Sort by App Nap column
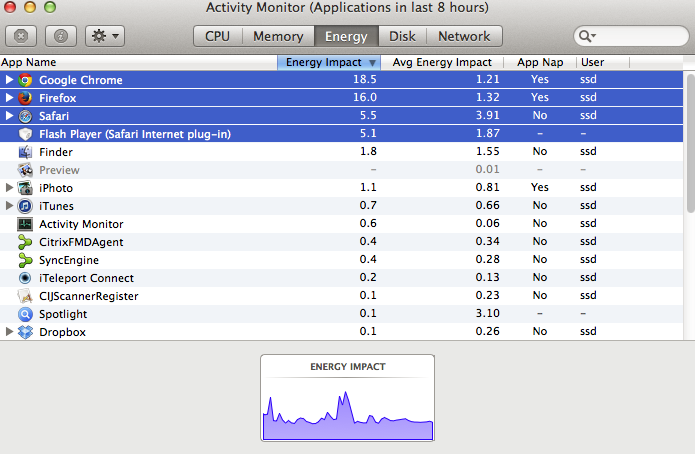 tap(540, 63)
